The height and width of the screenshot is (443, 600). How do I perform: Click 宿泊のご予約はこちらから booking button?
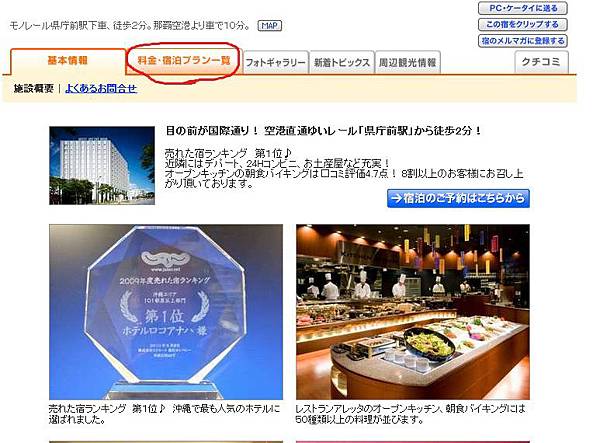(x=458, y=198)
